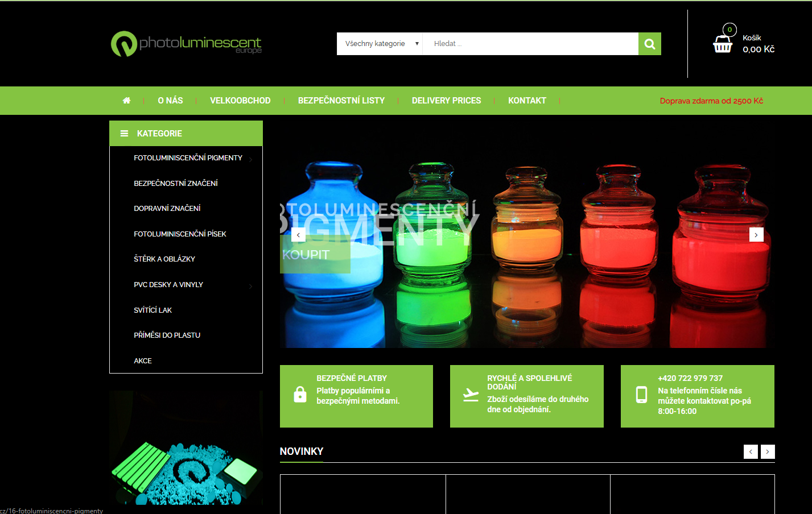Show previous Novinky products
Viewport: 812px width, 514px height.
coord(751,451)
